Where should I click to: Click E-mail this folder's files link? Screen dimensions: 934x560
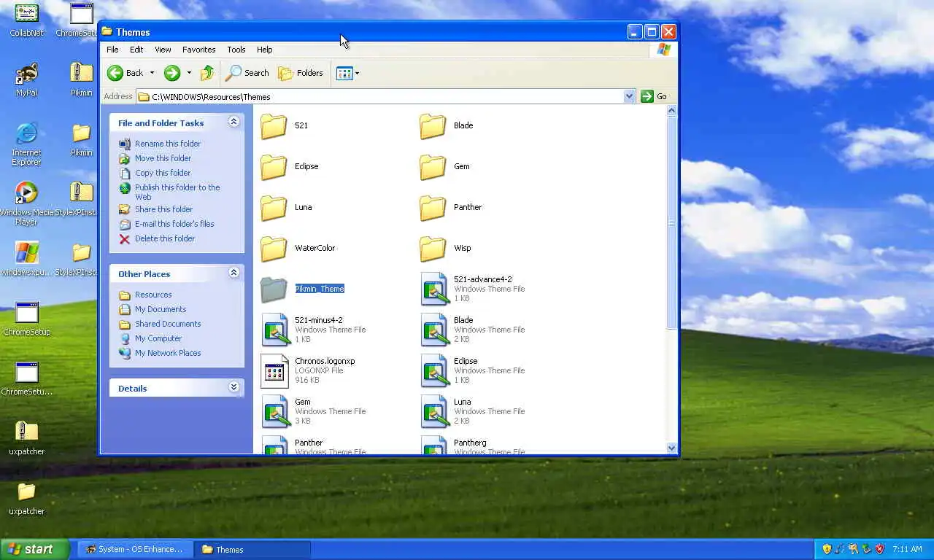[174, 224]
